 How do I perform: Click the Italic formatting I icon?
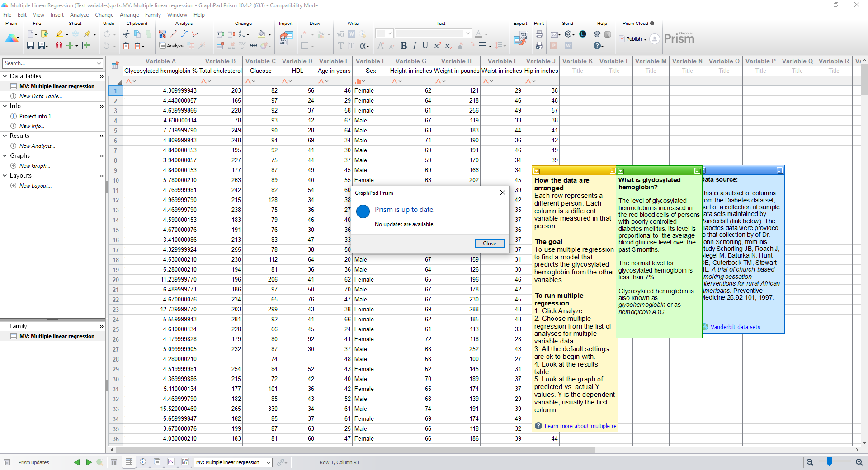[415, 46]
